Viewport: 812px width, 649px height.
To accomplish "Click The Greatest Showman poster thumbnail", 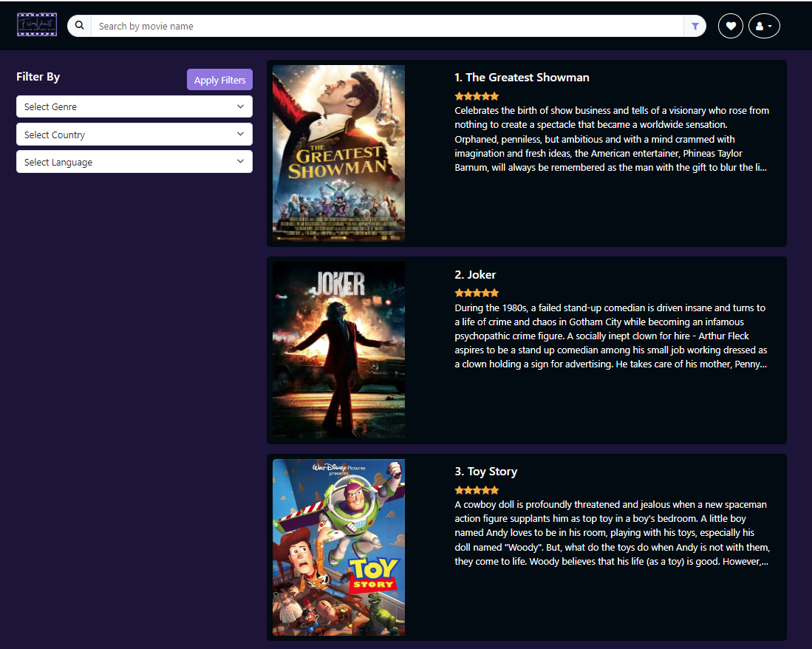I will pyautogui.click(x=338, y=154).
